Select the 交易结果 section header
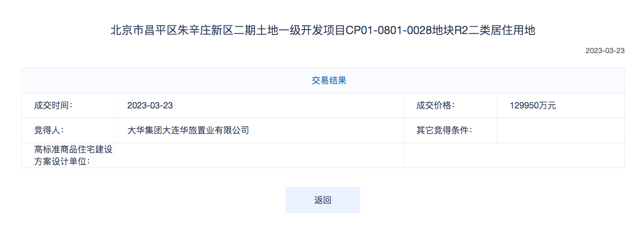This screenshot has width=644, height=231. (323, 81)
